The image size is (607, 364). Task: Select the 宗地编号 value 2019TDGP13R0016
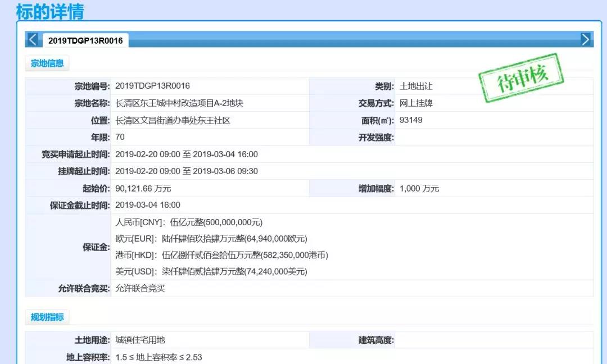coord(152,86)
